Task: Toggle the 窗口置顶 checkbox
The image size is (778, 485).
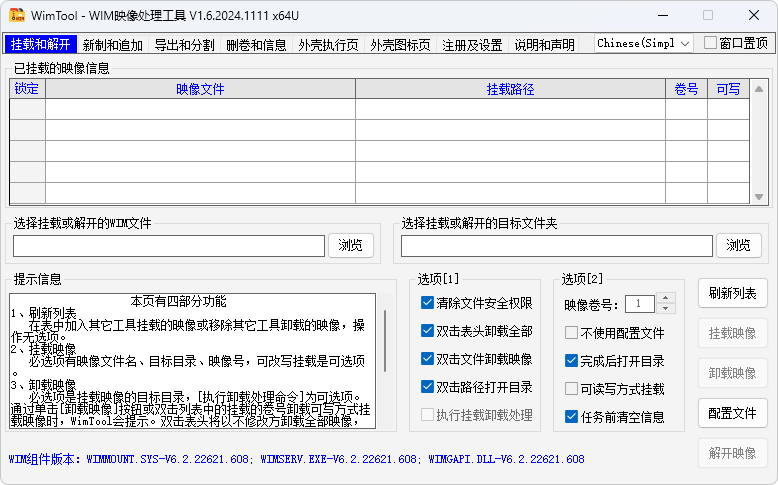Action: 736,43
